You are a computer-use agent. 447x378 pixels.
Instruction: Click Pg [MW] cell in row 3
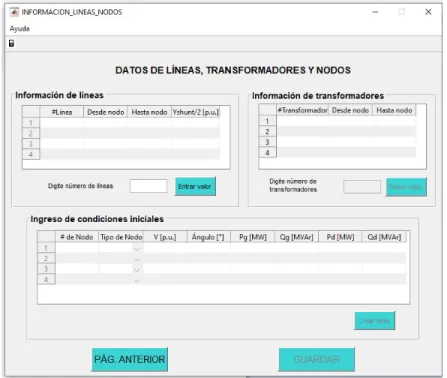tap(253, 269)
